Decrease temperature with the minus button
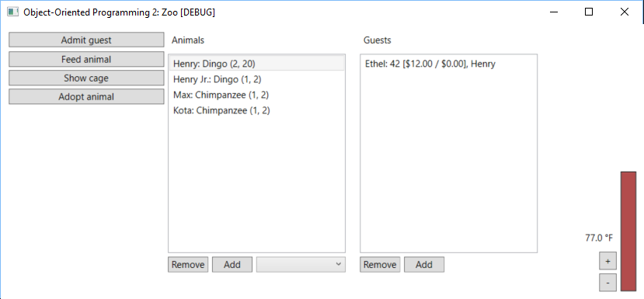Viewport: 644px width, 299px height. pyautogui.click(x=607, y=283)
